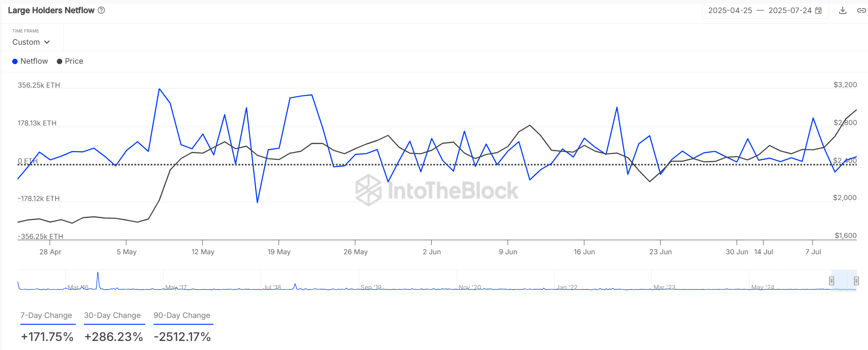Hide the Price series via its legend
The image size is (868, 350).
[70, 61]
